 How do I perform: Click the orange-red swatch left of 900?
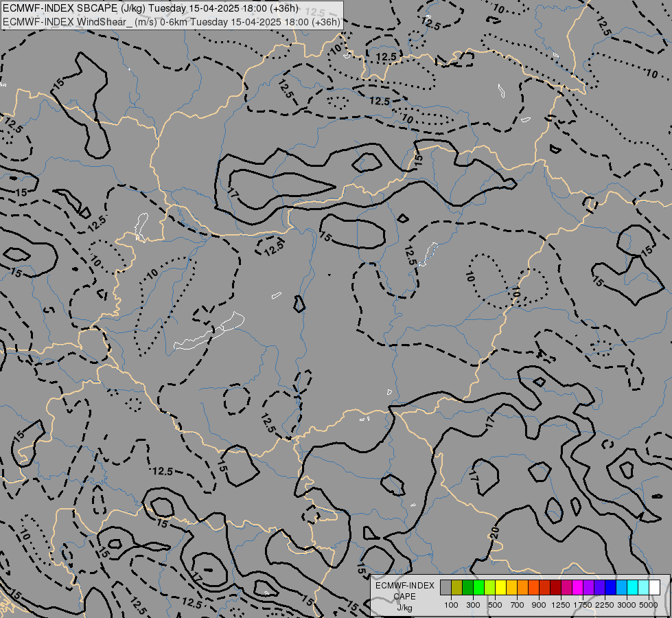point(533,588)
